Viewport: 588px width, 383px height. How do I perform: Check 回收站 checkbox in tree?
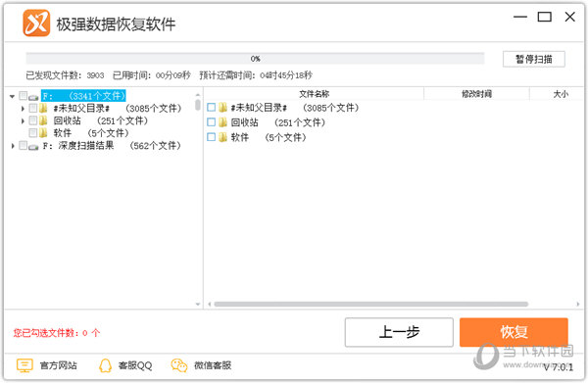pos(33,120)
